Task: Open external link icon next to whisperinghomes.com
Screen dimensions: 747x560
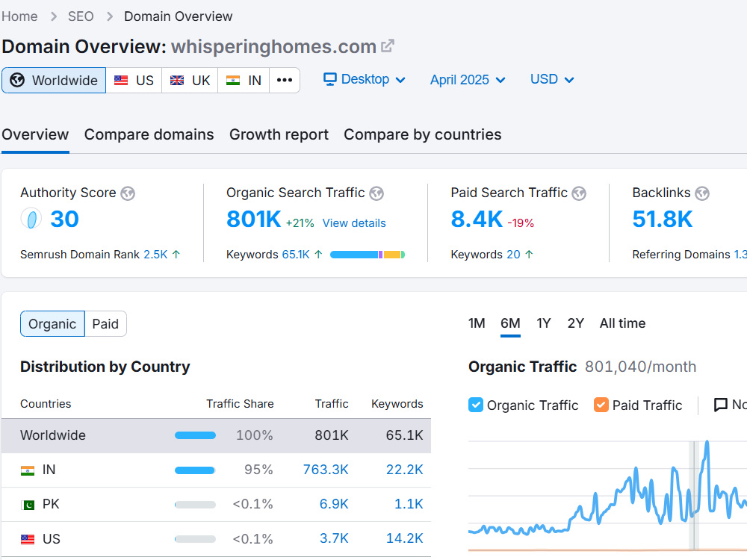Action: 387,46
